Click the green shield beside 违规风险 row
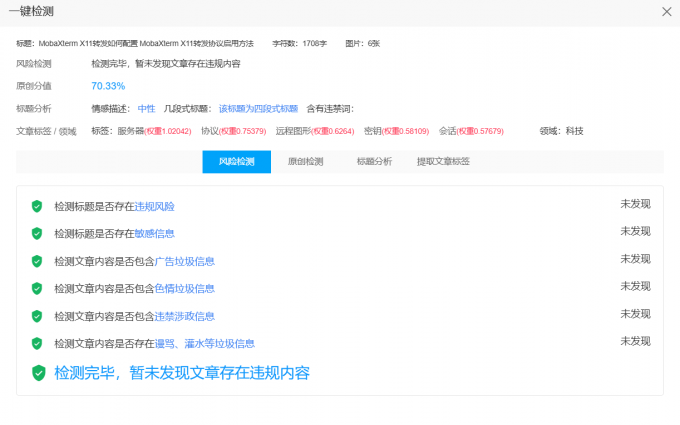This screenshot has height=425, width=680. click(x=37, y=206)
